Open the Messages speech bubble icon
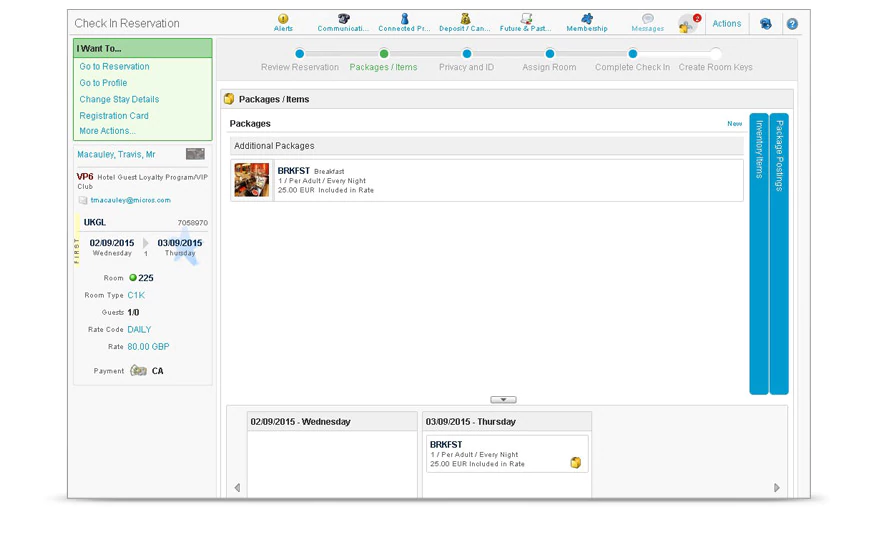The width and height of the screenshot is (880, 533). pos(647,20)
